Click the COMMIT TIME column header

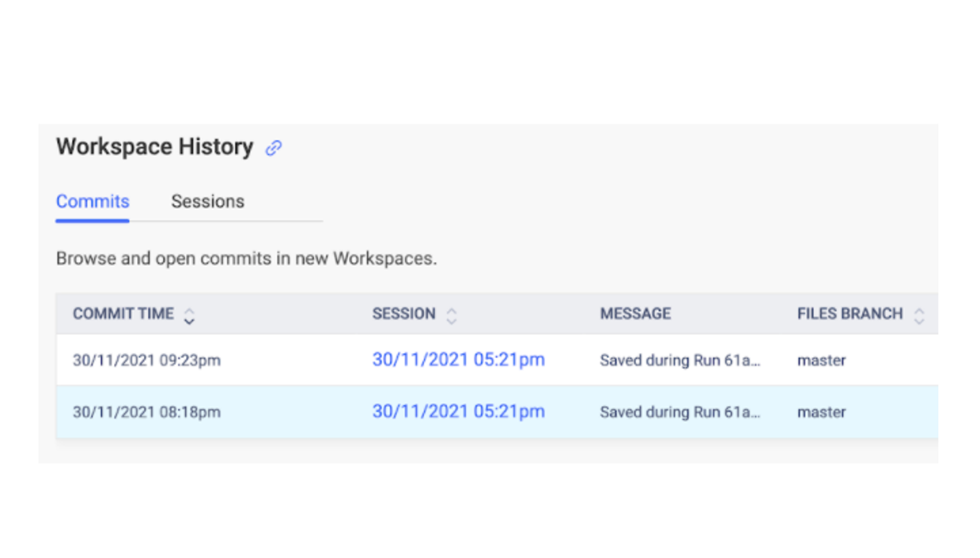123,313
